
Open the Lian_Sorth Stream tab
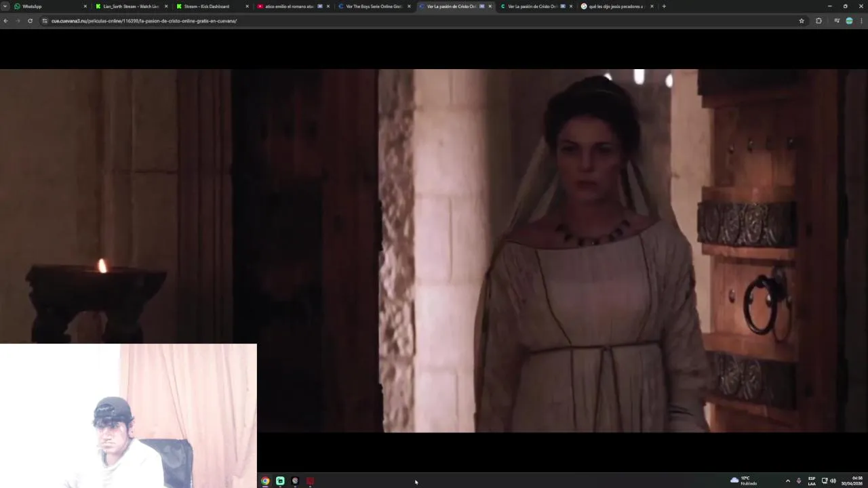(132, 6)
